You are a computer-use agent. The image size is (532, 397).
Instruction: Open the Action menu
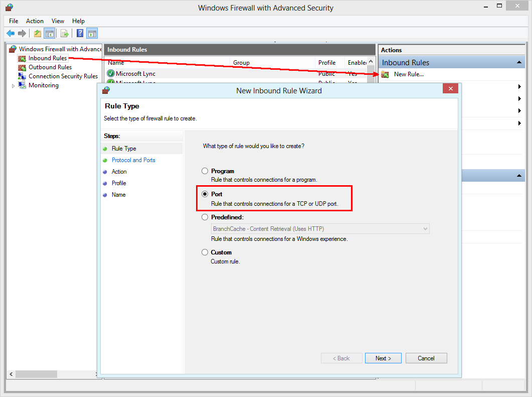click(x=35, y=21)
